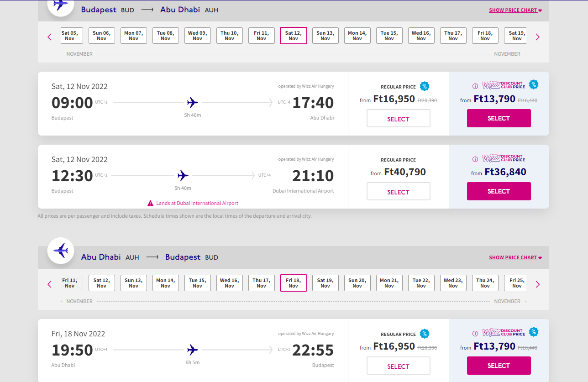Screen dimensions: 588x382
Task: Go to previous outbound dates with left arrow
Action: 50,37
